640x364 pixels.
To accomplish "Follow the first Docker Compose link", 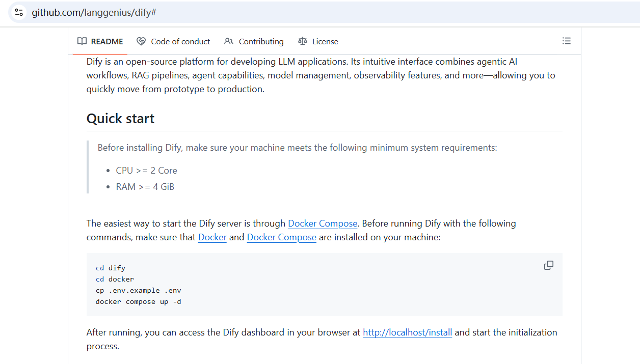I will coord(323,223).
